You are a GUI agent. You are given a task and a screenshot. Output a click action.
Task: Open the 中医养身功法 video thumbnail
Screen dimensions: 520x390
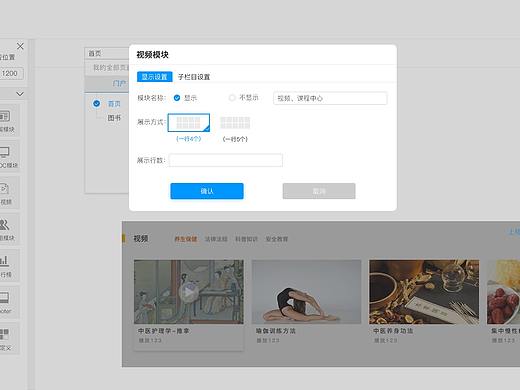point(424,292)
